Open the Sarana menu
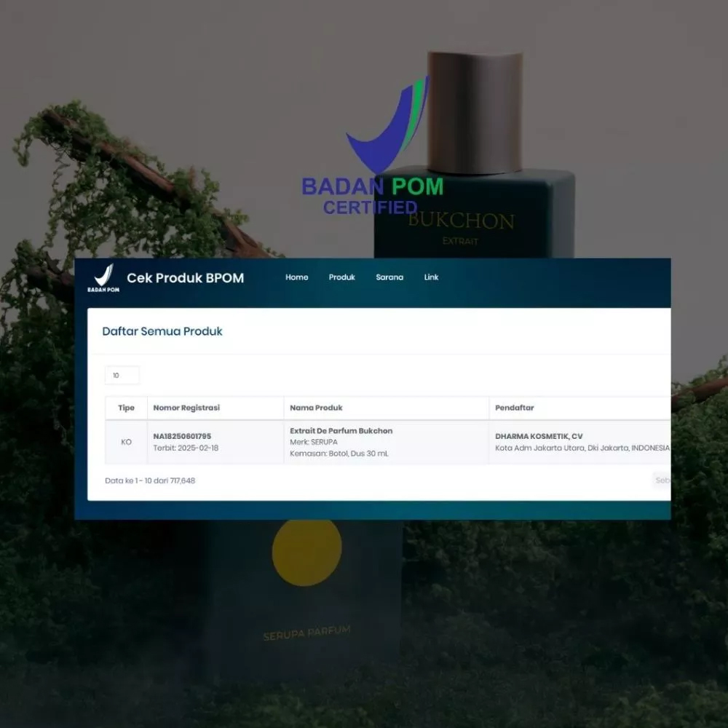Viewport: 728px width, 728px height. (389, 277)
